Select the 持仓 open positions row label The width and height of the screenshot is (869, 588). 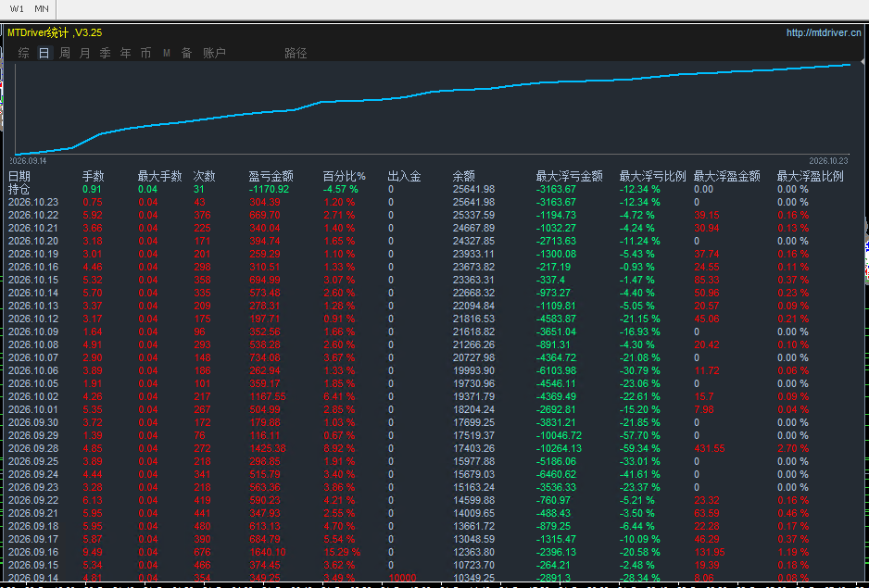[x=19, y=189]
